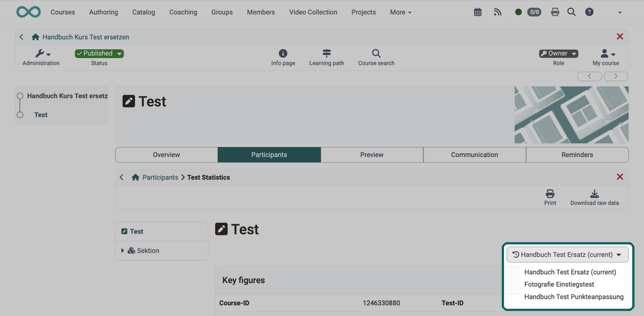Viewport: 644px width, 316px height.
Task: Close Test Statistics with red X
Action: pos(620,177)
